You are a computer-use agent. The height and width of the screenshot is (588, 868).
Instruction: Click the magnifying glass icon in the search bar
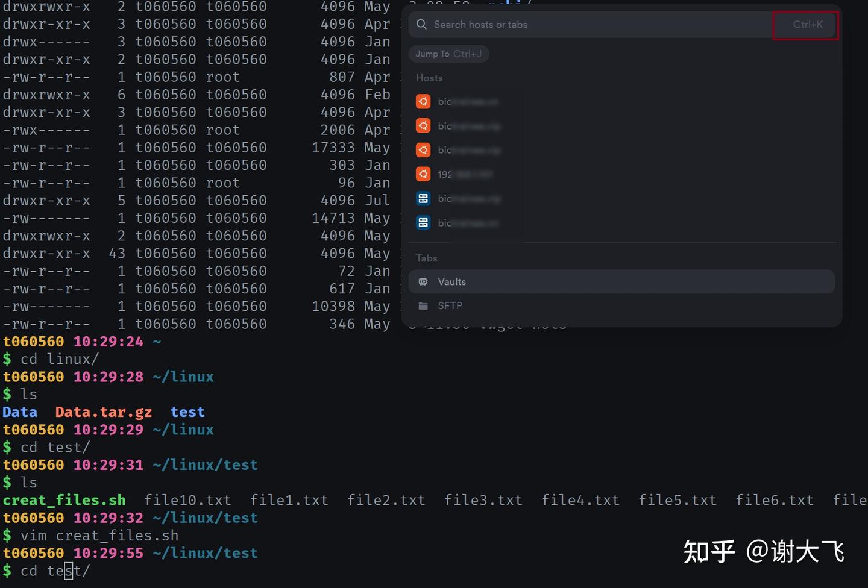coord(421,25)
